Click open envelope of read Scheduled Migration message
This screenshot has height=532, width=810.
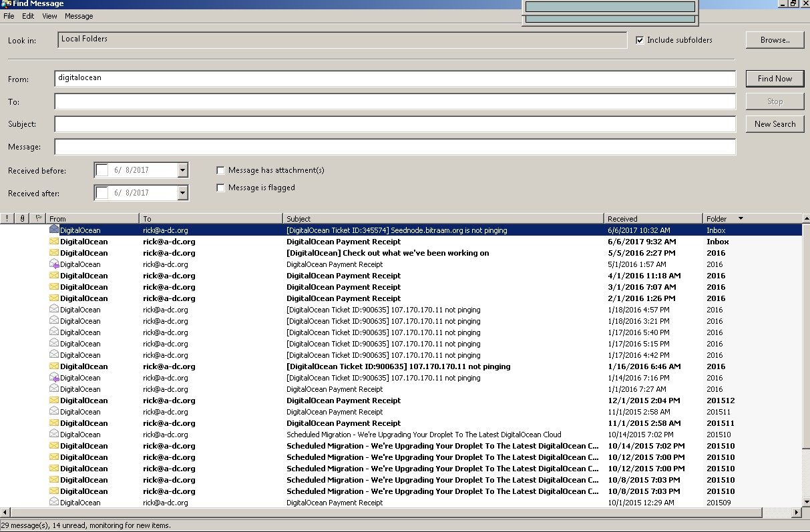point(54,435)
